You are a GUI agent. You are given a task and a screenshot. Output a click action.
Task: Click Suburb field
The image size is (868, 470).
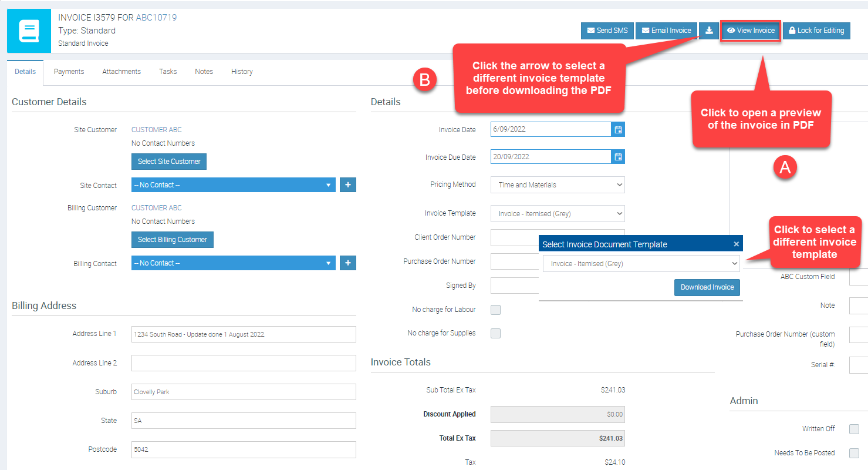point(244,392)
